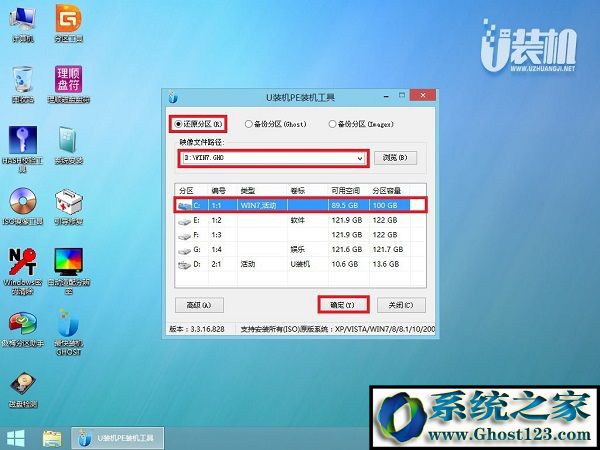Image resolution: width=600 pixels, height=450 pixels.
Task: Open File Explorer from the taskbar
Action: [52, 439]
